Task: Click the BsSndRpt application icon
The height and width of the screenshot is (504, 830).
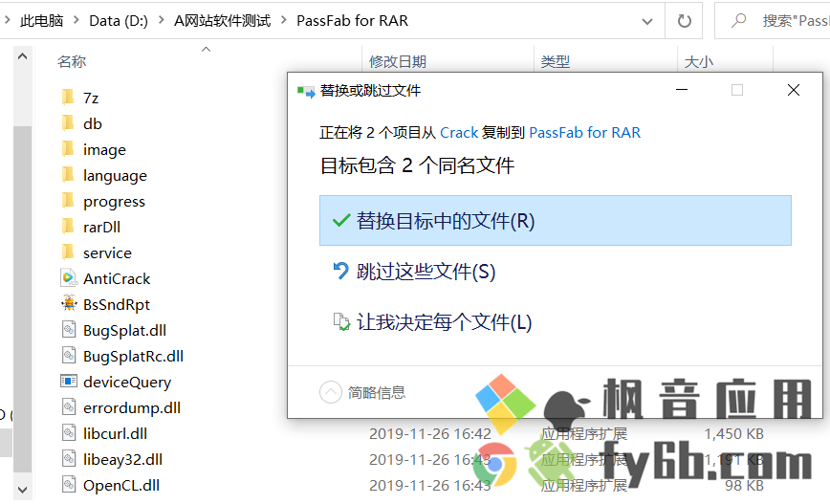Action: (69, 304)
